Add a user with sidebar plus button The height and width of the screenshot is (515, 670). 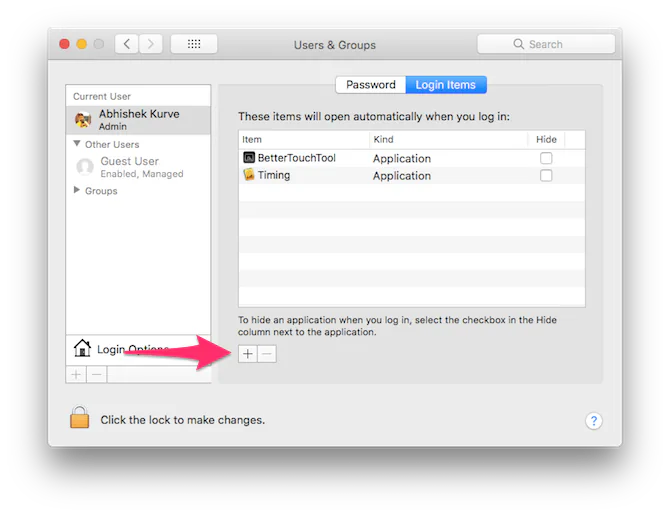(x=76, y=375)
